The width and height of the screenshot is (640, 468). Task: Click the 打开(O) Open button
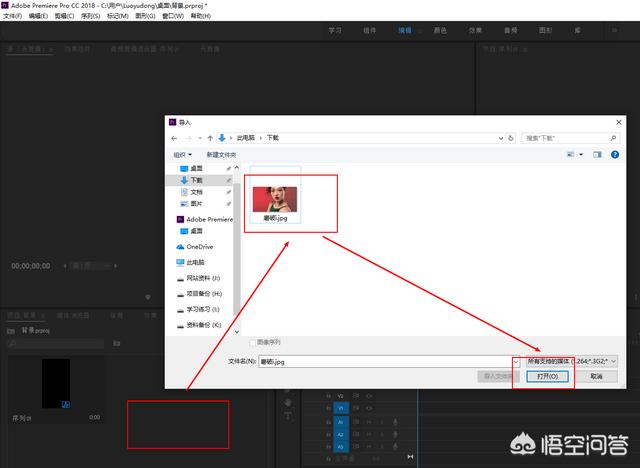(546, 376)
